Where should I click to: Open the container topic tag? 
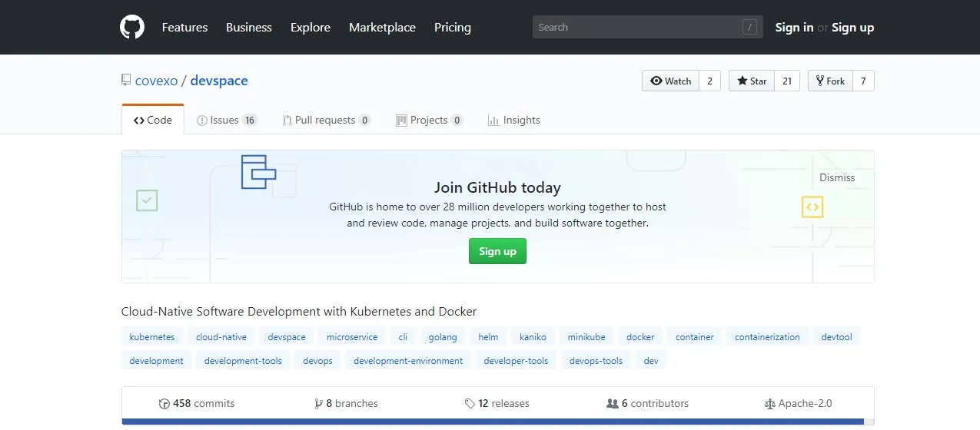(x=695, y=336)
